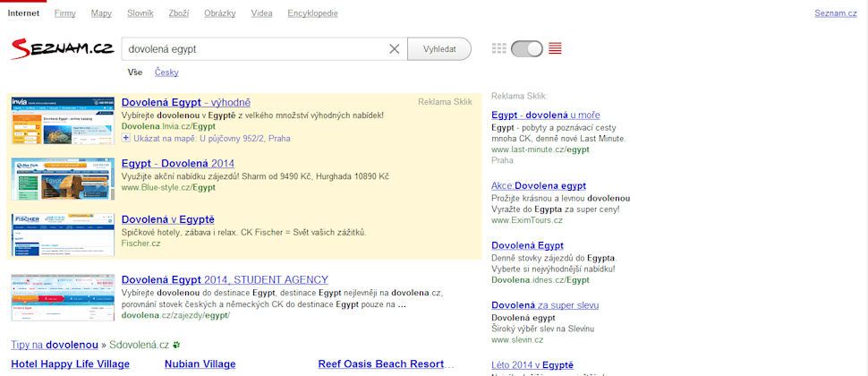Open sidebar 'Dovolená Egypt' idnes ad
This screenshot has height=376, width=868.
528,245
